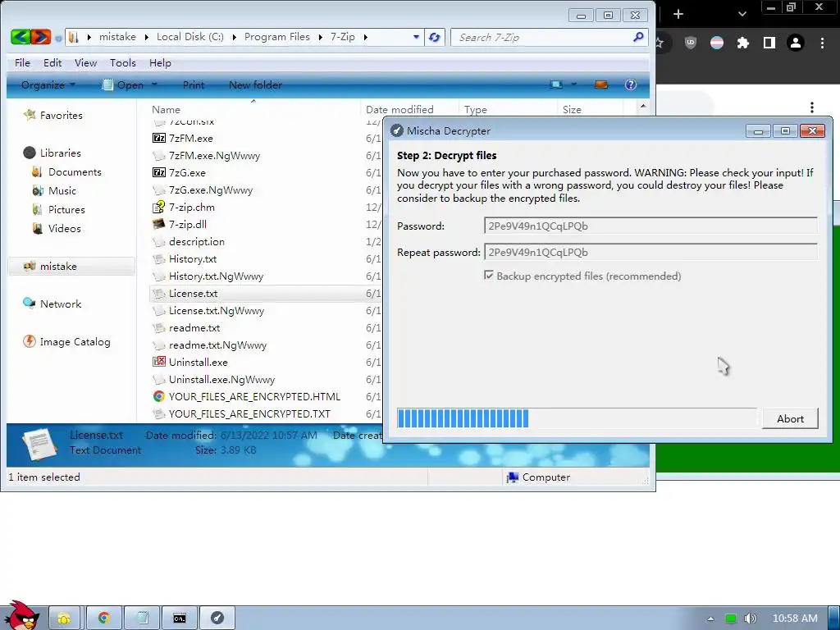Toggle the Chrome side panel icon

tap(769, 43)
